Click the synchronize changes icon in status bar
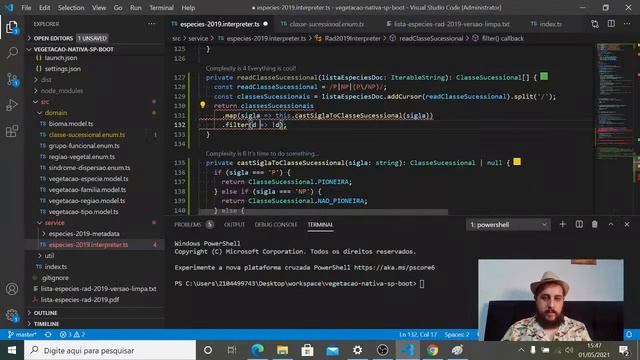This screenshot has height=360, width=640. [x=48, y=334]
